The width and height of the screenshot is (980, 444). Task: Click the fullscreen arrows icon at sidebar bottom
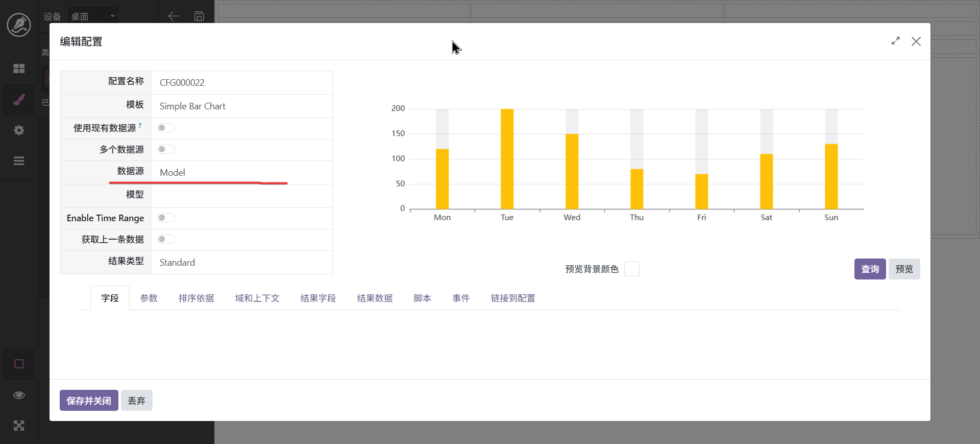[19, 426]
